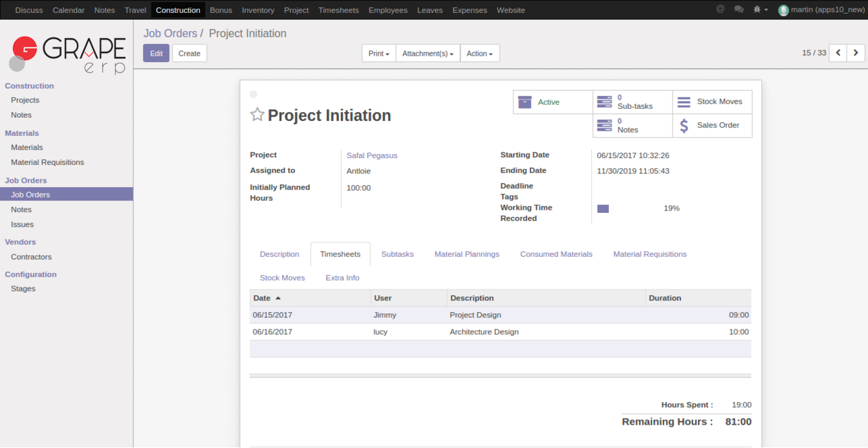Screen dimensions: 868x448
Task: Open the Safal Pegasus project link
Action: (x=372, y=155)
